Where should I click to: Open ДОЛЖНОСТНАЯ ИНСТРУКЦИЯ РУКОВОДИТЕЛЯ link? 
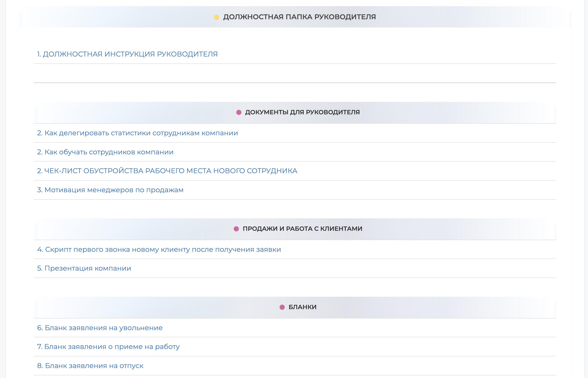[127, 54]
